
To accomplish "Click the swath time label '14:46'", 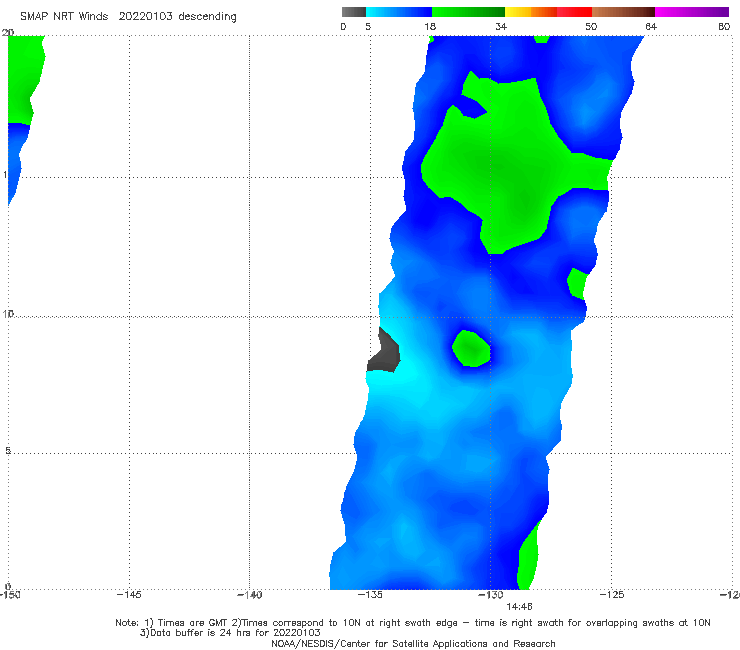I will (519, 607).
